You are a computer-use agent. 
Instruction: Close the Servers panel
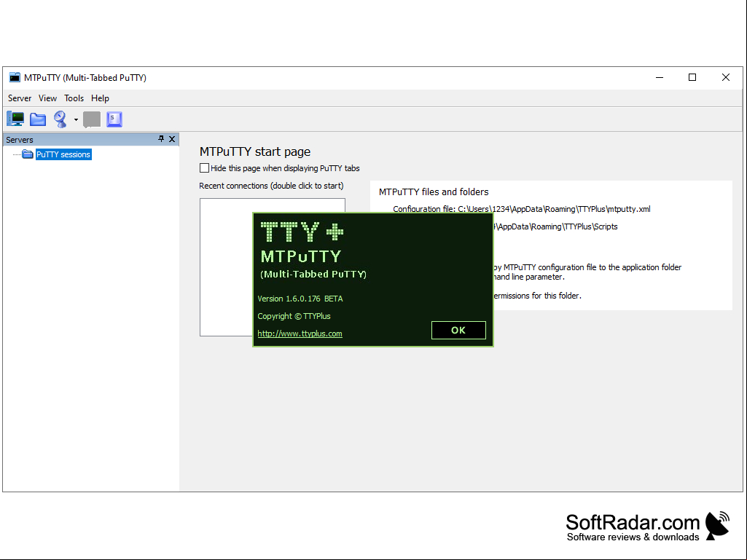coord(172,139)
